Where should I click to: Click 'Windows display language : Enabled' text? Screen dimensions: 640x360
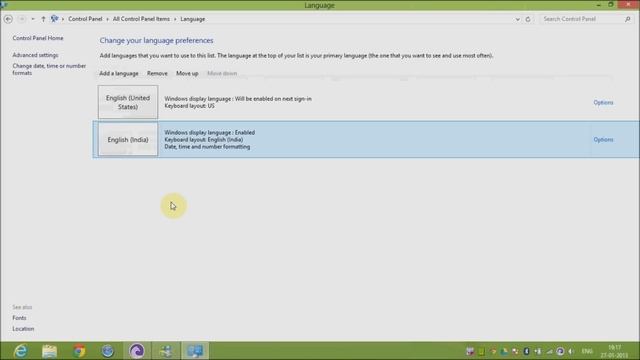click(x=210, y=133)
